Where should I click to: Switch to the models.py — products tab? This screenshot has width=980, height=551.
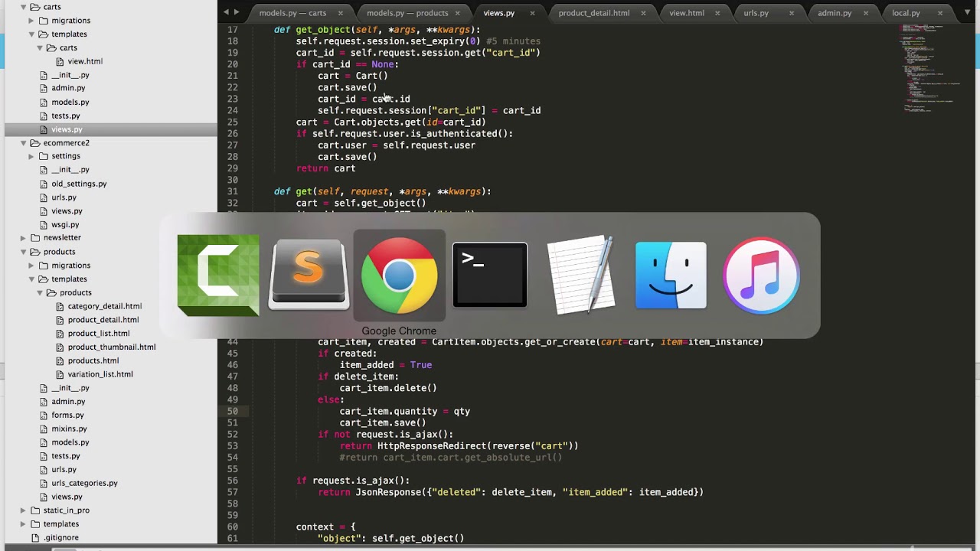(407, 13)
